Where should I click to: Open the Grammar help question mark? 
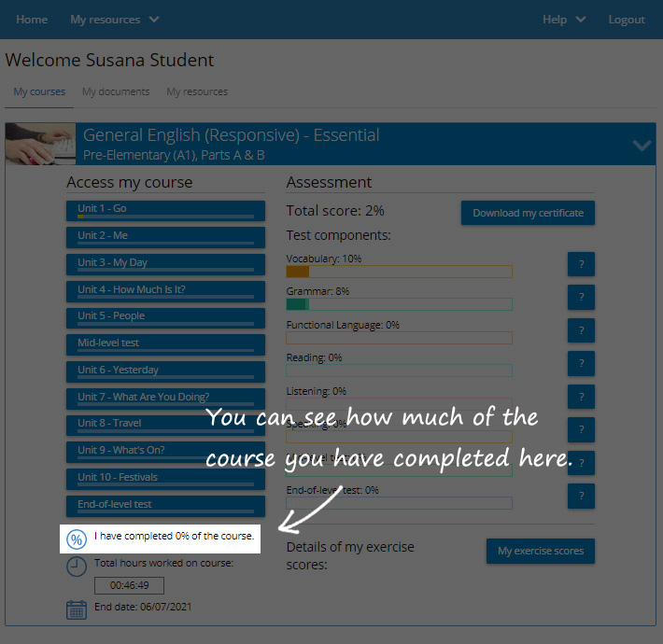coord(581,298)
